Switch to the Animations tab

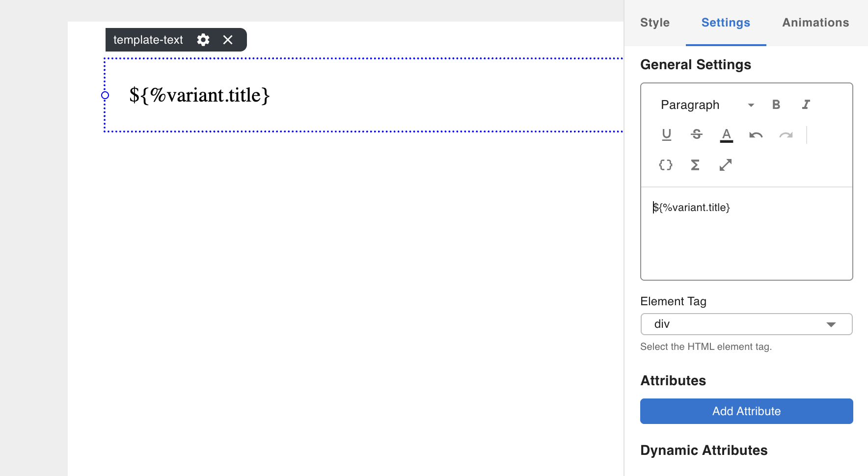(x=815, y=23)
